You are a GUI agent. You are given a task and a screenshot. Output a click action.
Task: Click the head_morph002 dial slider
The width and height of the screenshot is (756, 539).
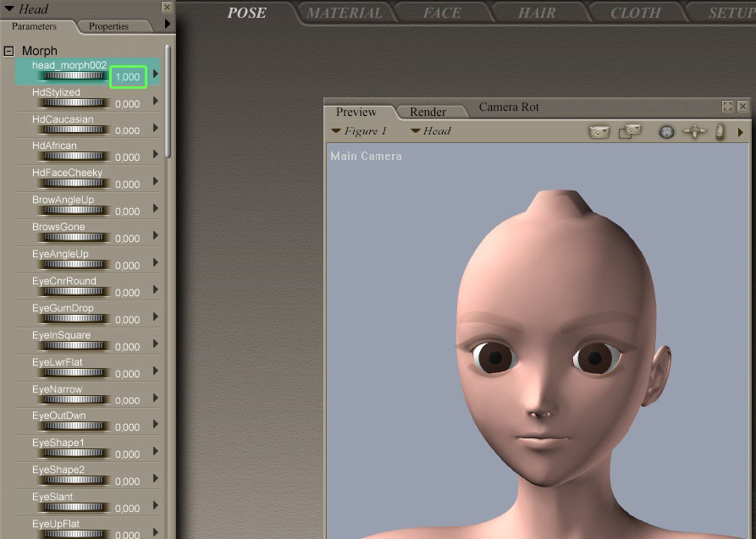click(x=74, y=76)
